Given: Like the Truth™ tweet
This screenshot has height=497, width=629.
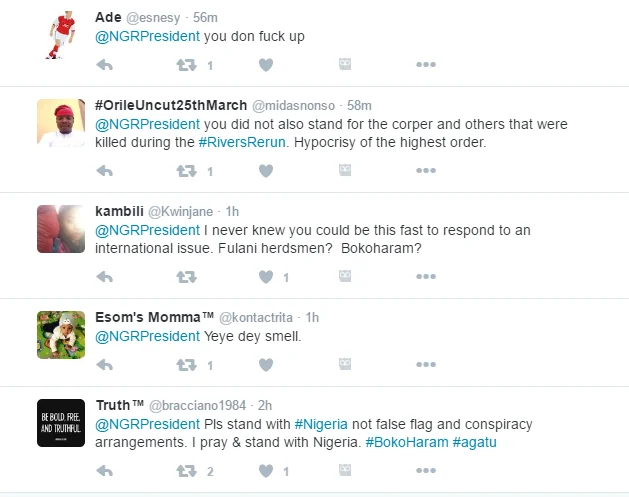Looking at the screenshot, I should [x=266, y=471].
